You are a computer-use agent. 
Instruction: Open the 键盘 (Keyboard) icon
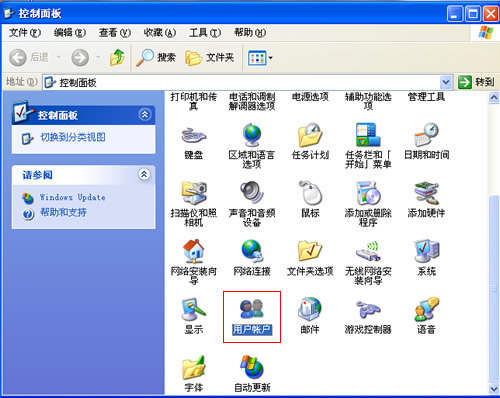(x=194, y=135)
